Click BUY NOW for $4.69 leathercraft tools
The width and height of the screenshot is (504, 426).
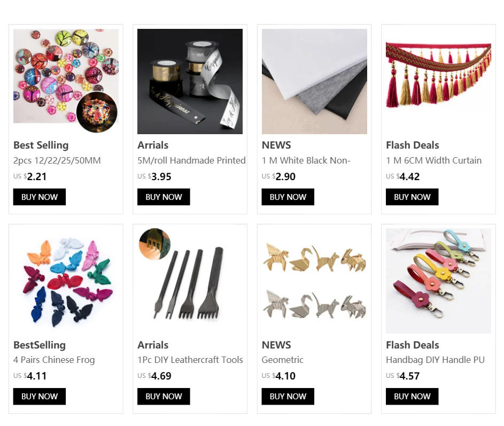tap(164, 397)
